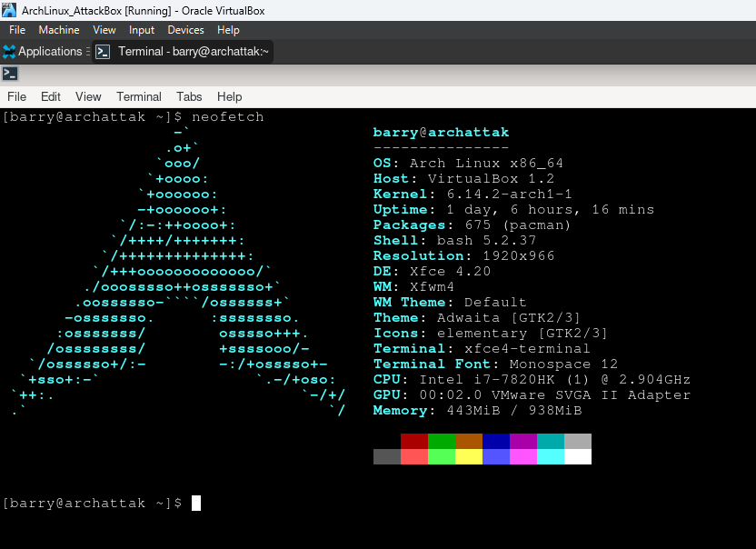Click the "Terminal Font: Monospace 12" line
This screenshot has width=756, height=549.
pos(495,364)
